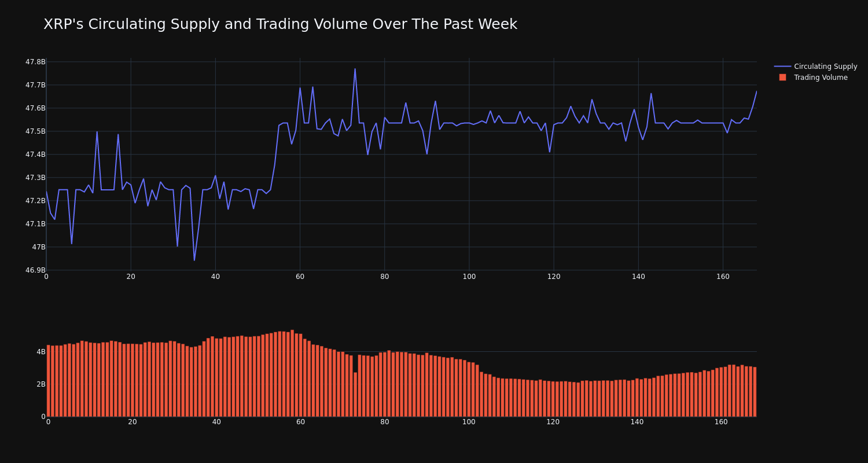Viewport: 868px width, 463px height.
Task: Click the 46.9B y-axis label
Action: pyautogui.click(x=35, y=270)
